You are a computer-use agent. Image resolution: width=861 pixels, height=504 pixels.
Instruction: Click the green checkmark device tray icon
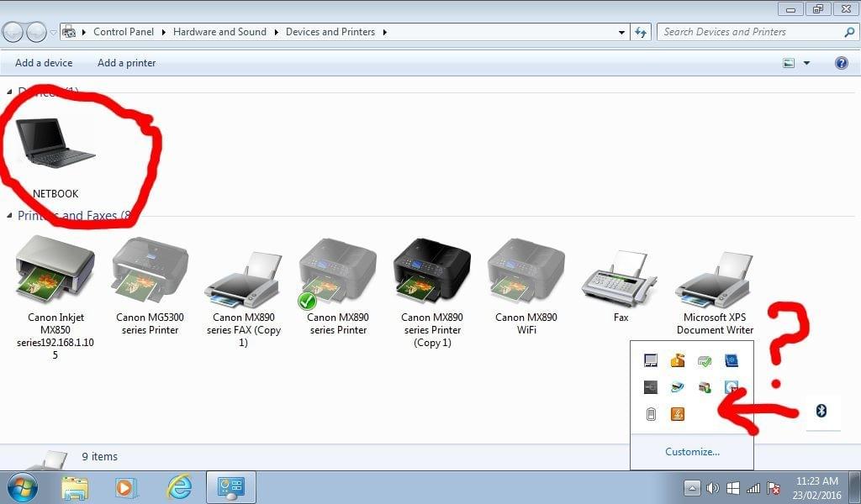coord(705,361)
